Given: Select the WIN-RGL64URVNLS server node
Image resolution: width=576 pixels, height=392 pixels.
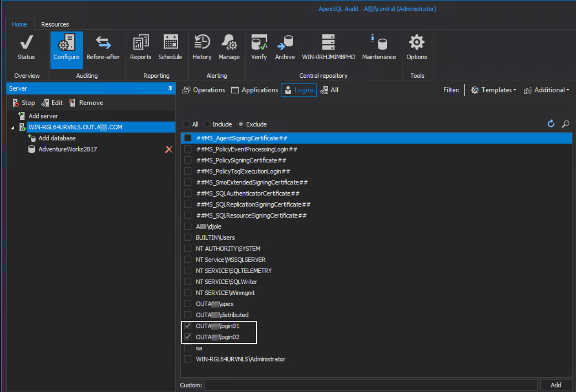Looking at the screenshot, I should [75, 127].
